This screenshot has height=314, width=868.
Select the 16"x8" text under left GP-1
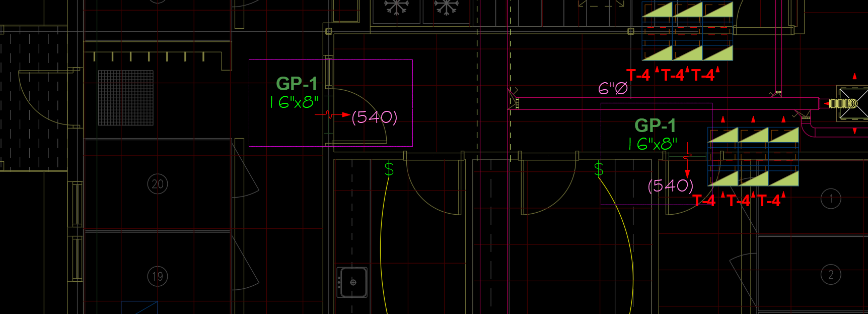pyautogui.click(x=295, y=102)
